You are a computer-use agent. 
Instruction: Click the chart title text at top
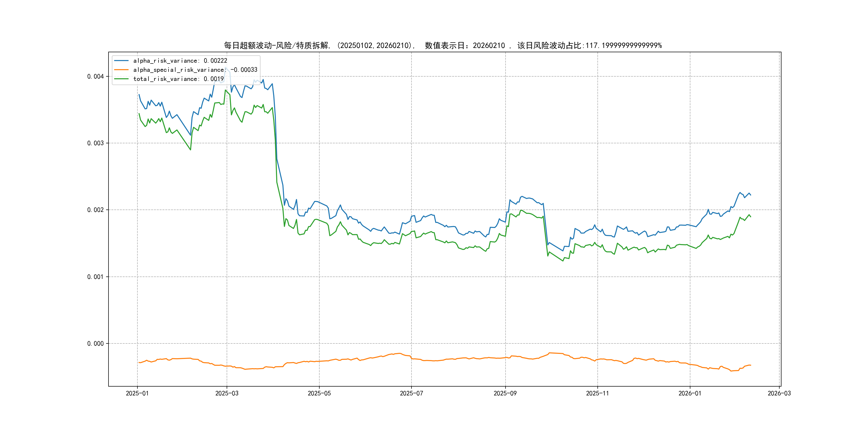(443, 46)
